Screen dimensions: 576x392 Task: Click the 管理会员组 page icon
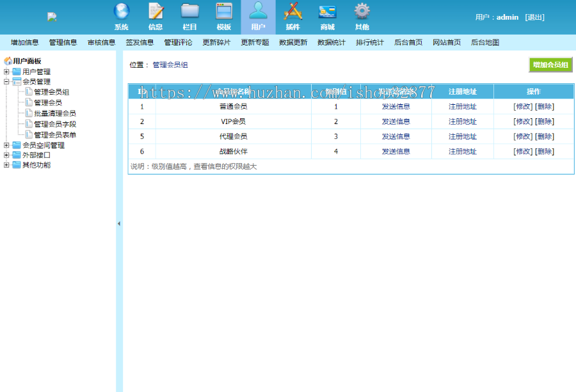29,91
